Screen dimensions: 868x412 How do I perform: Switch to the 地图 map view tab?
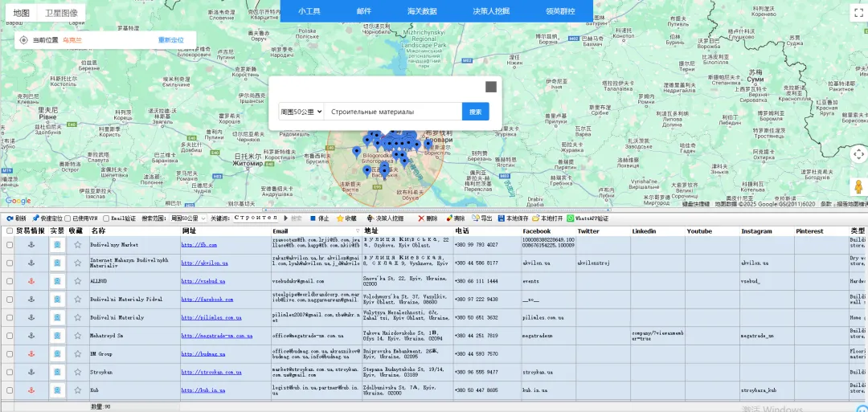(22, 13)
